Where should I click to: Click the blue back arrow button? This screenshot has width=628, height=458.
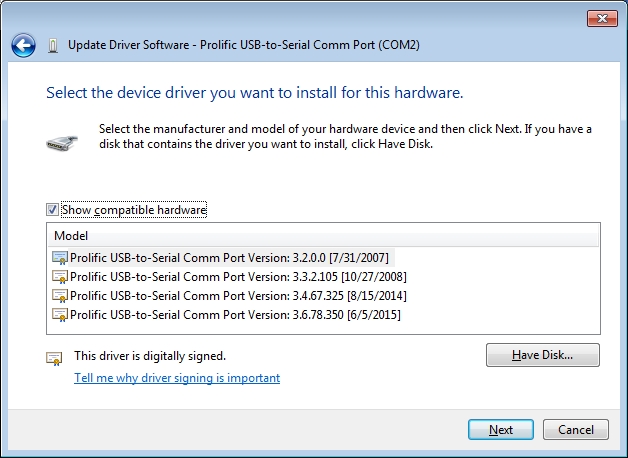pyautogui.click(x=23, y=45)
